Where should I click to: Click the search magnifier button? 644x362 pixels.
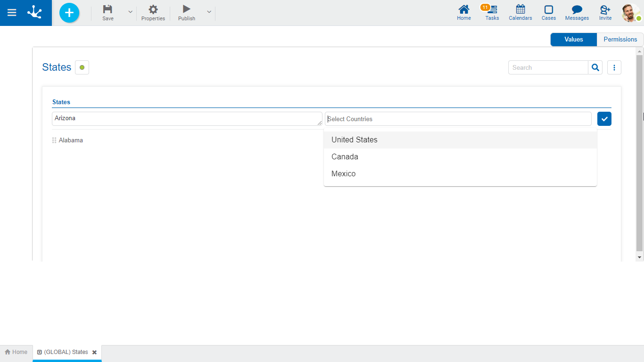[595, 67]
